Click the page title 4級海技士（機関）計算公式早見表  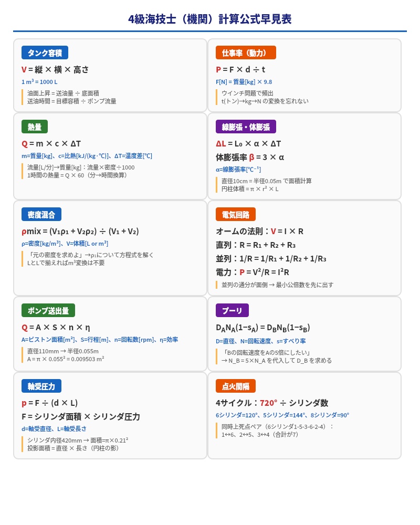pyautogui.click(x=210, y=19)
